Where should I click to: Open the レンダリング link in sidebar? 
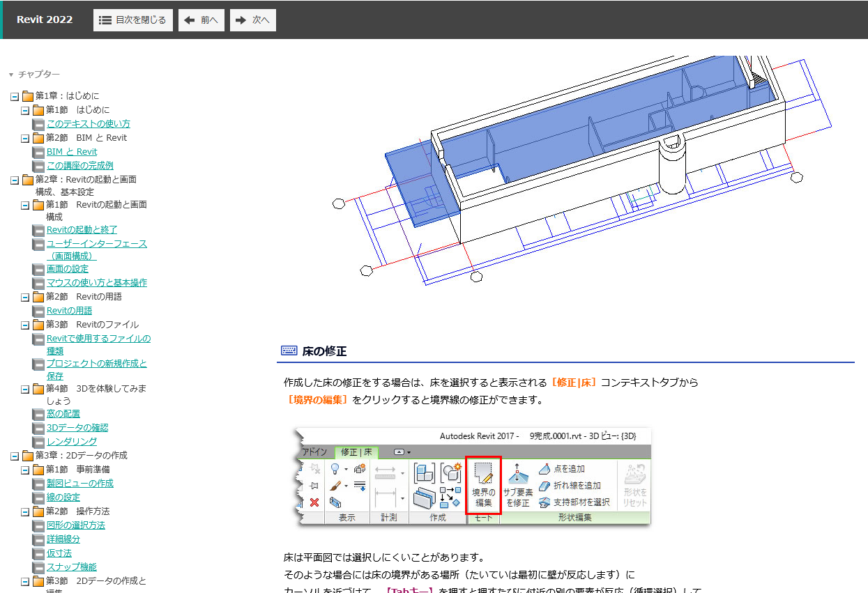click(x=72, y=441)
